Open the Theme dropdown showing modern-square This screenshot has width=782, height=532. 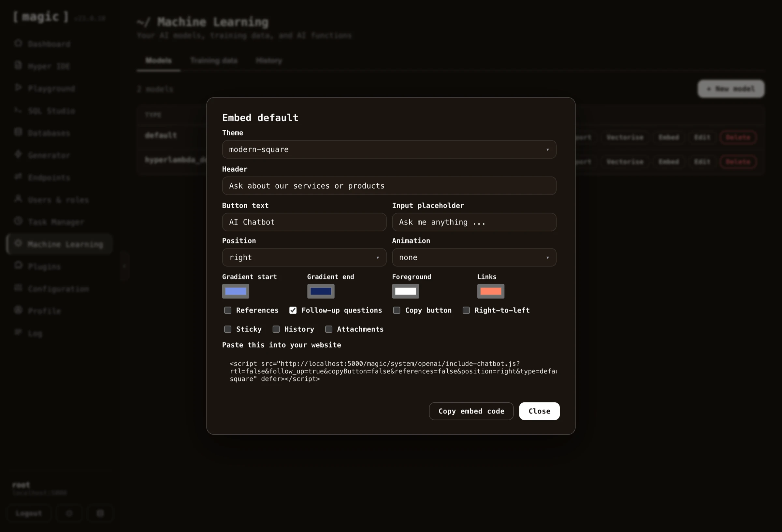(x=389, y=150)
